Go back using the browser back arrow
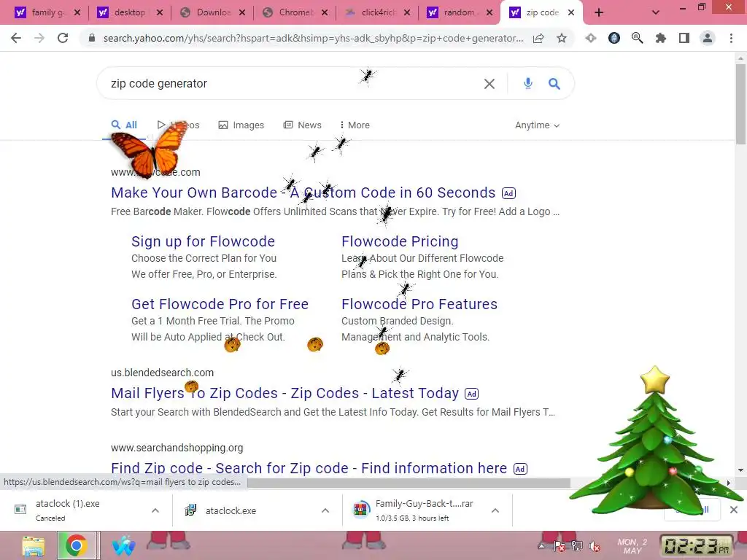This screenshot has width=747, height=560. [x=16, y=38]
